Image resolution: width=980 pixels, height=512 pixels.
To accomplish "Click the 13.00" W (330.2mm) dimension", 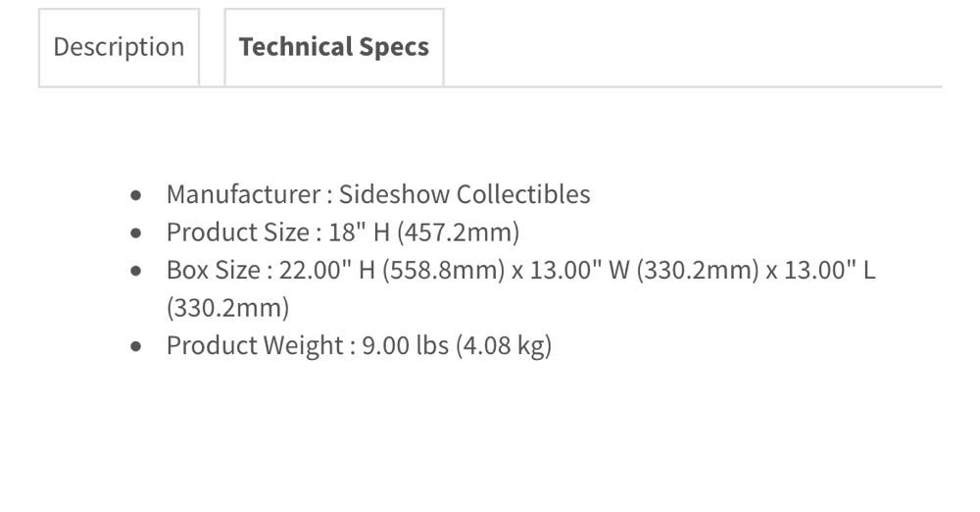I will tap(645, 270).
